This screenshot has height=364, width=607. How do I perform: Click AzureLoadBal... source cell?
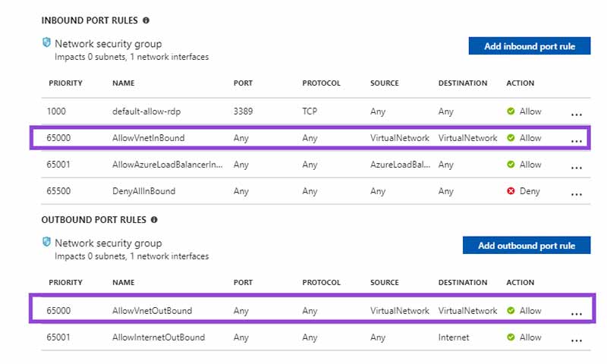[400, 165]
